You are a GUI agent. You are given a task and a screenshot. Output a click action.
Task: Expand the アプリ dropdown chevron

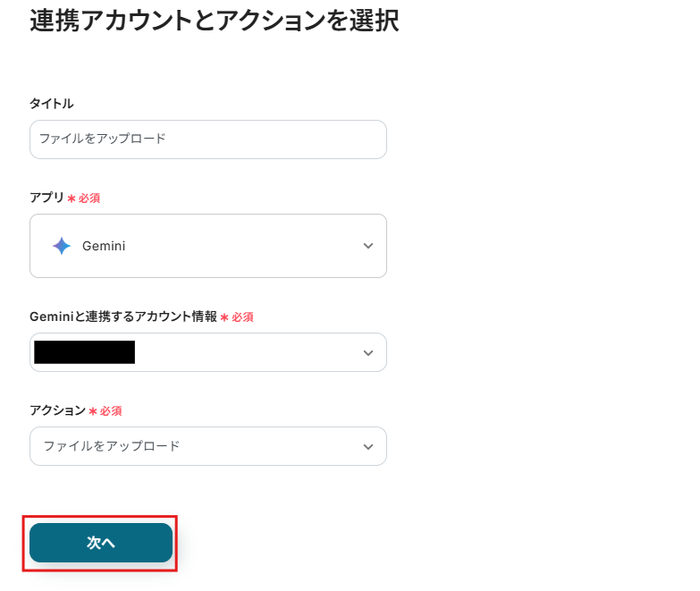coord(368,246)
